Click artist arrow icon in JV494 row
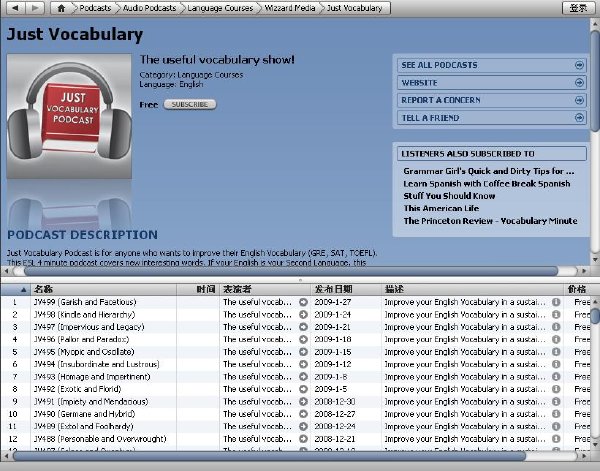 click(x=303, y=364)
